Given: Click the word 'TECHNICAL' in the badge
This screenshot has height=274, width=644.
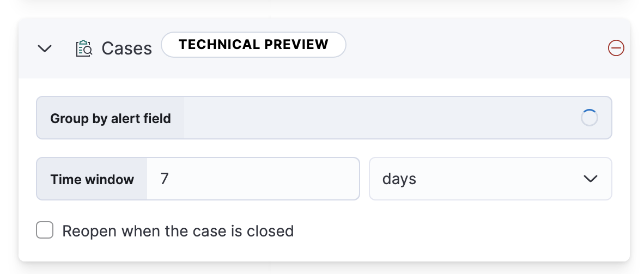Looking at the screenshot, I should [x=214, y=45].
